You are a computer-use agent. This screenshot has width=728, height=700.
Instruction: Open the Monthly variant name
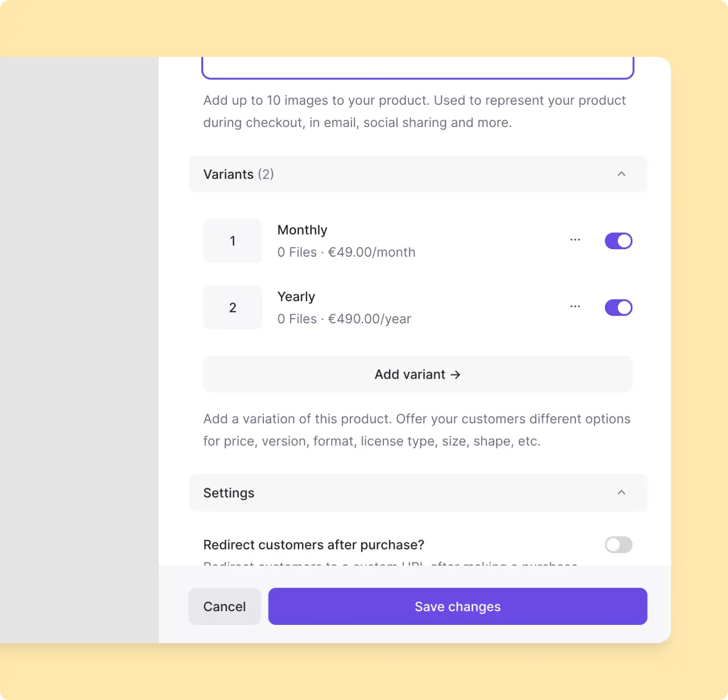pyautogui.click(x=302, y=230)
